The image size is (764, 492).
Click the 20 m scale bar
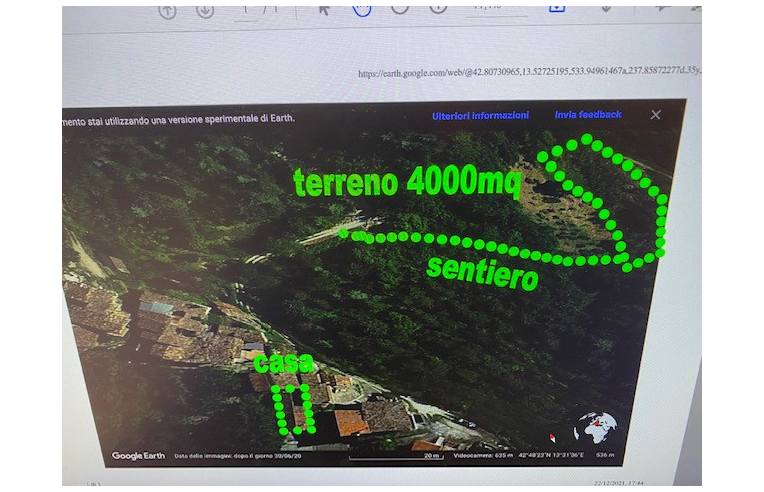[x=396, y=457]
